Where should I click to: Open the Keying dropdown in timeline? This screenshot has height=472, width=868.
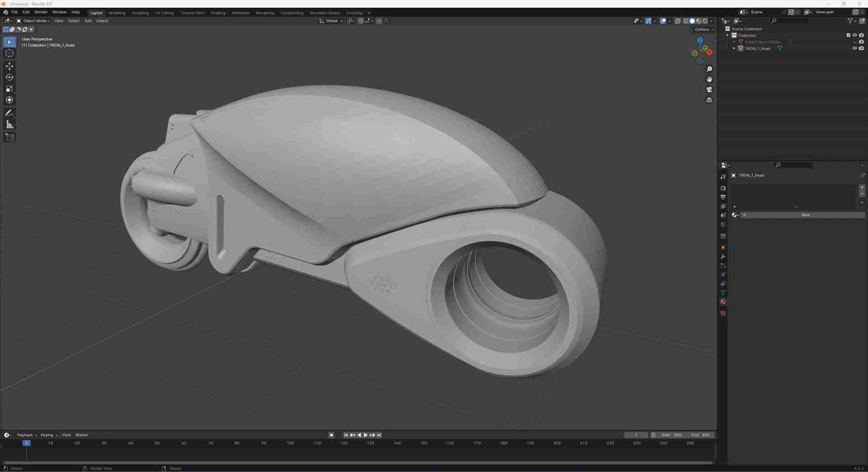pos(49,435)
